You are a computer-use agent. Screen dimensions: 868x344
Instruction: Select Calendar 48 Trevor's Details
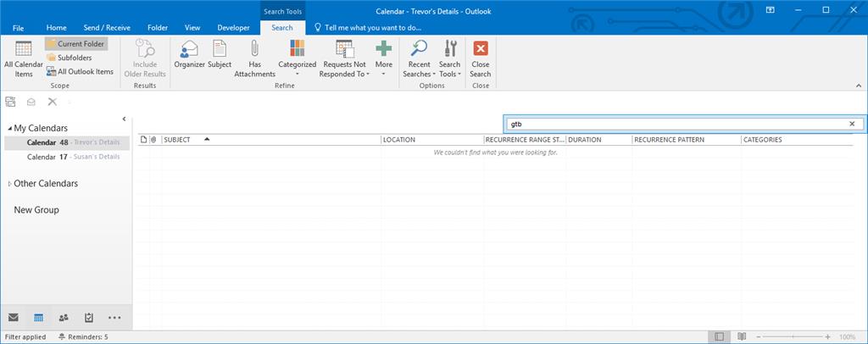[x=67, y=142]
